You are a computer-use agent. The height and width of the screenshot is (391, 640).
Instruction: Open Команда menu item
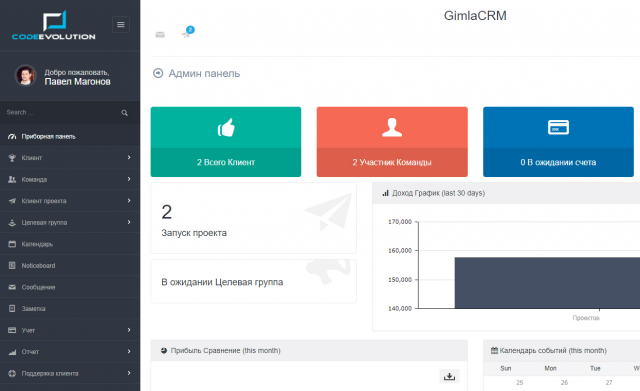[70, 179]
